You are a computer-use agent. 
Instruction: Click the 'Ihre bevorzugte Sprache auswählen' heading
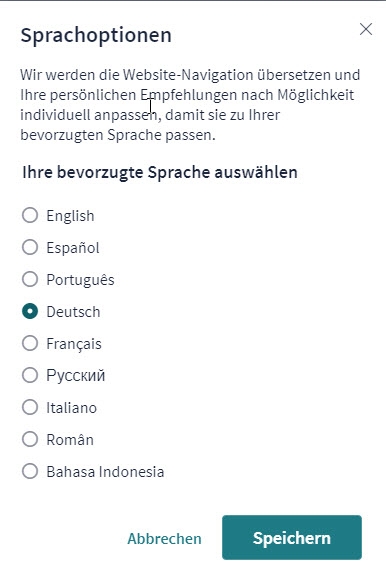160,172
